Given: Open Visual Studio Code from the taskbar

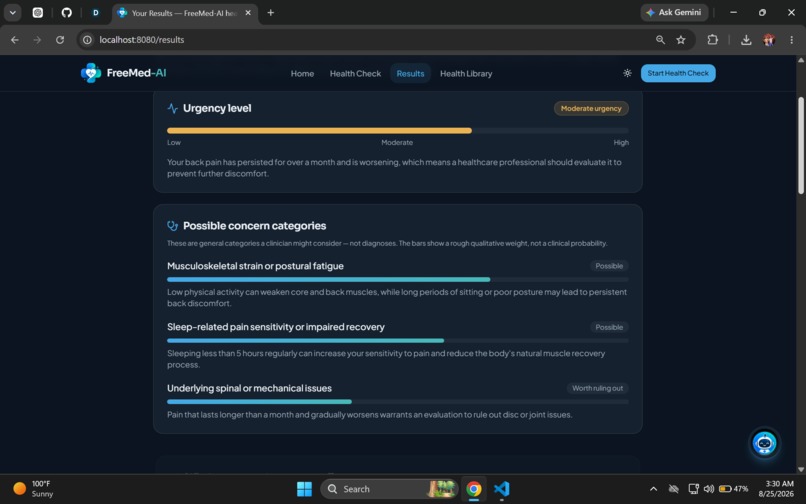Looking at the screenshot, I should click(501, 489).
